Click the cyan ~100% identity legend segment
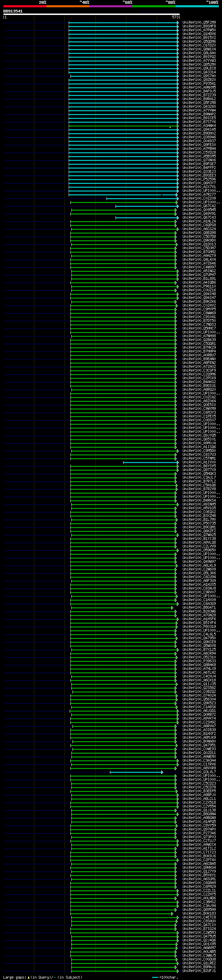The image size is (222, 980). tap(197, 6)
